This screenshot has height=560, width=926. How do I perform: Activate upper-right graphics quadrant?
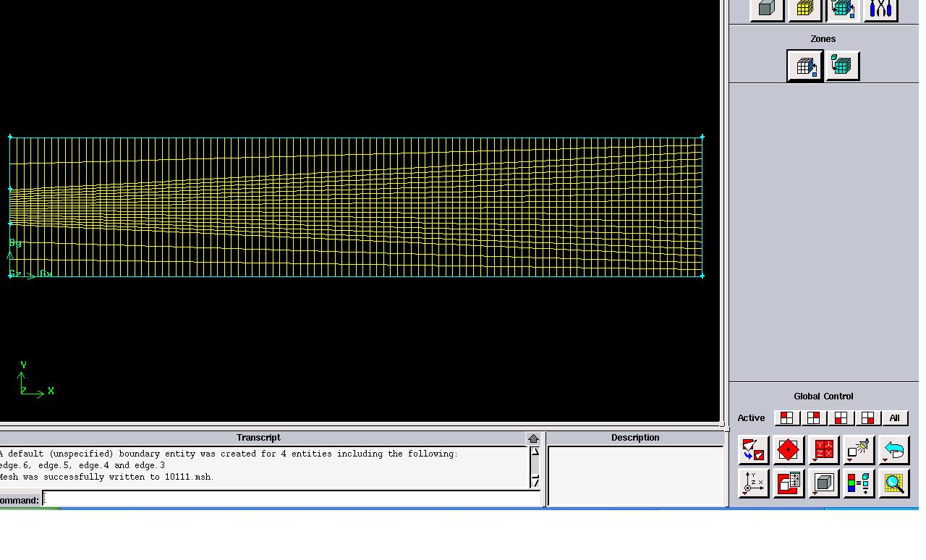[x=813, y=418]
